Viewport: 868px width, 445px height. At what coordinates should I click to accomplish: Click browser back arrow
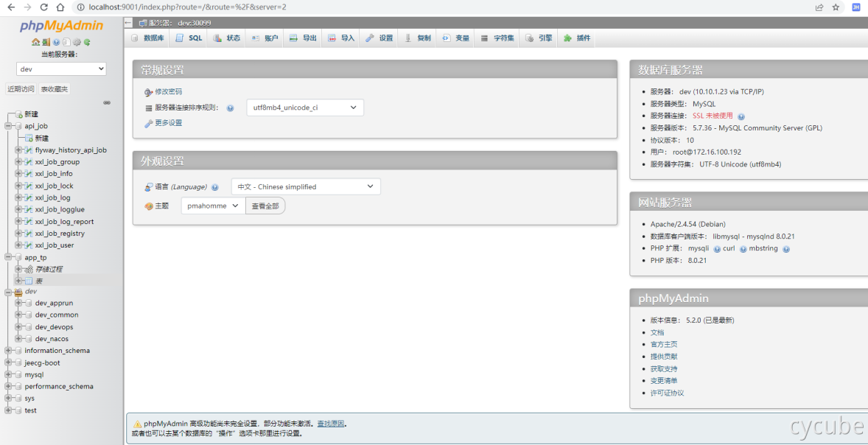(x=10, y=8)
